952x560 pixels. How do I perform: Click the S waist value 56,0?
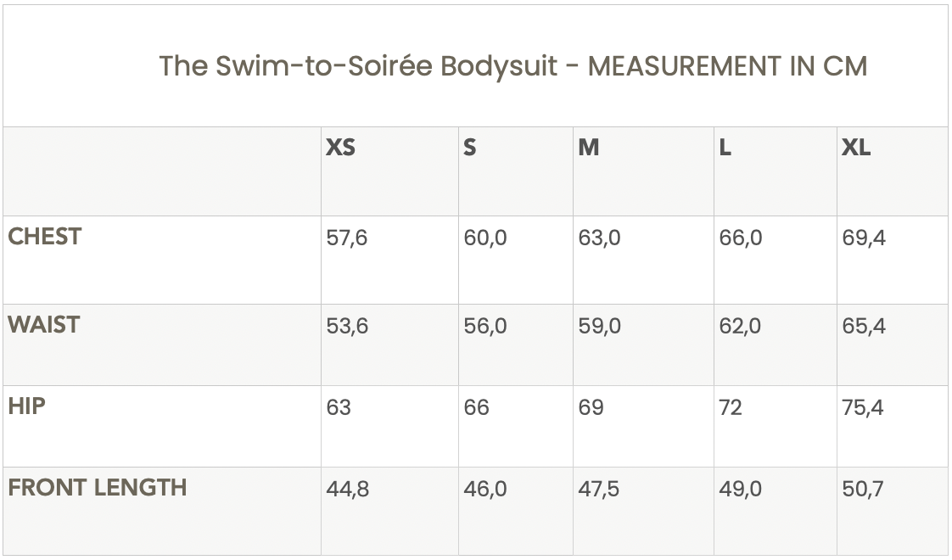pos(485,327)
